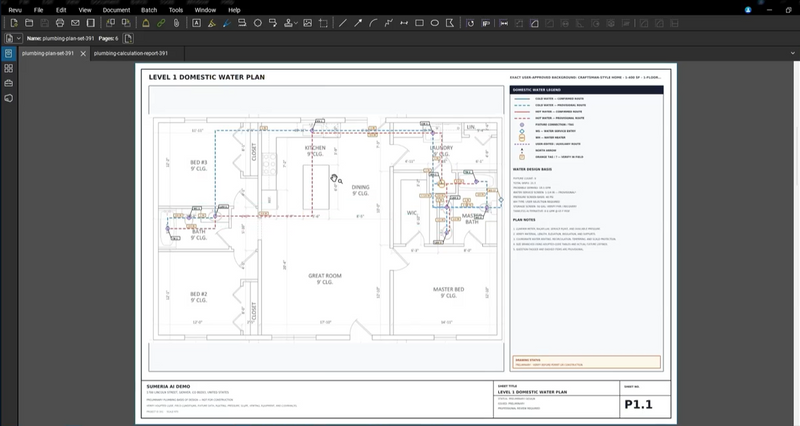Open the View menu
The image size is (800, 426).
coord(85,10)
